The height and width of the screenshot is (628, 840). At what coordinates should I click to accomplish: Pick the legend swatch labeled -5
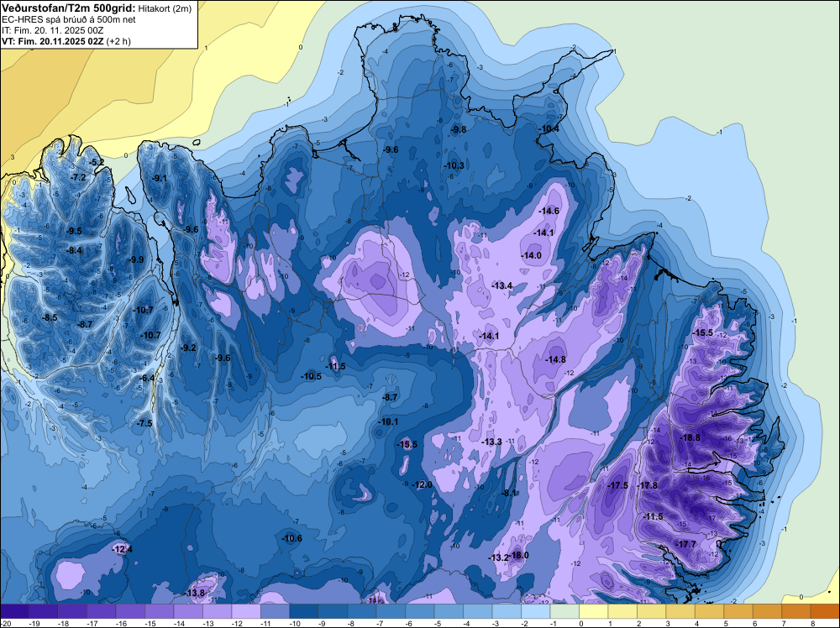click(449, 611)
